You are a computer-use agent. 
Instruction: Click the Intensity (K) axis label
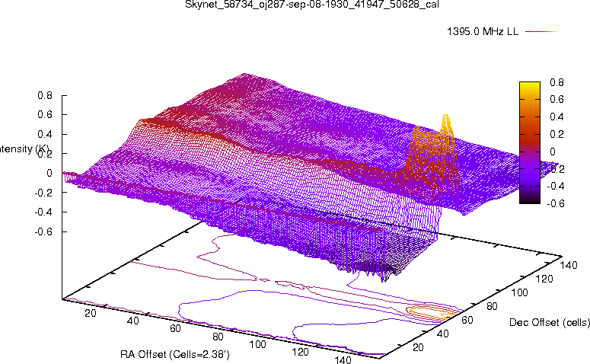point(24,149)
